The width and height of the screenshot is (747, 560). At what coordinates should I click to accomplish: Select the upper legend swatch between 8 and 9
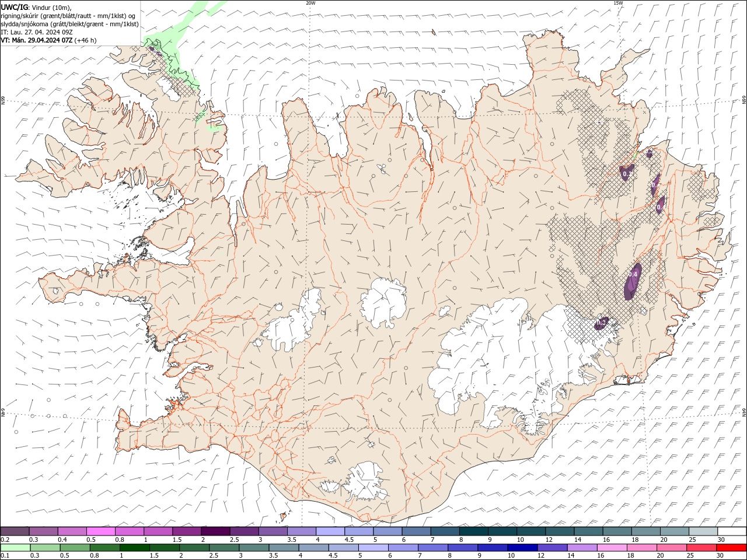pyautogui.click(x=474, y=531)
